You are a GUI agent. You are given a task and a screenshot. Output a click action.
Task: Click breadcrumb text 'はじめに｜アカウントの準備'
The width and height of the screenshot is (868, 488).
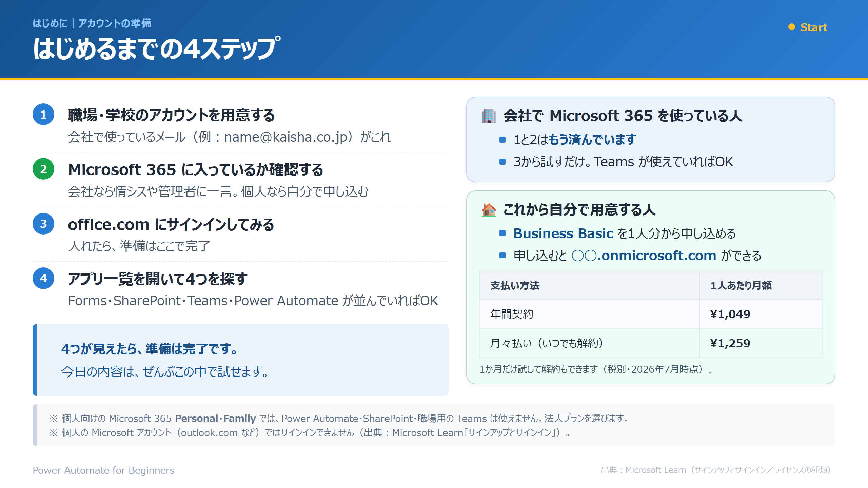point(92,23)
